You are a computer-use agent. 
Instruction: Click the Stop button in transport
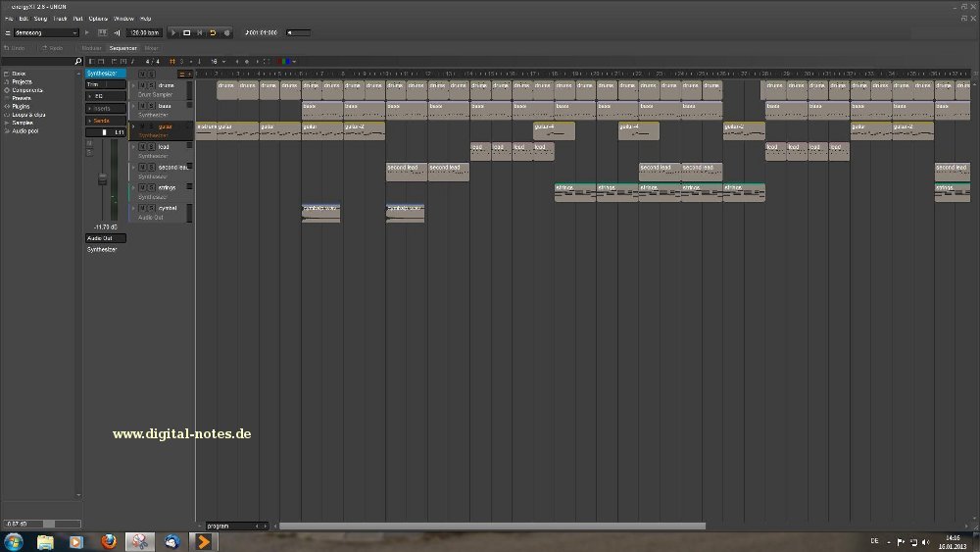click(186, 32)
